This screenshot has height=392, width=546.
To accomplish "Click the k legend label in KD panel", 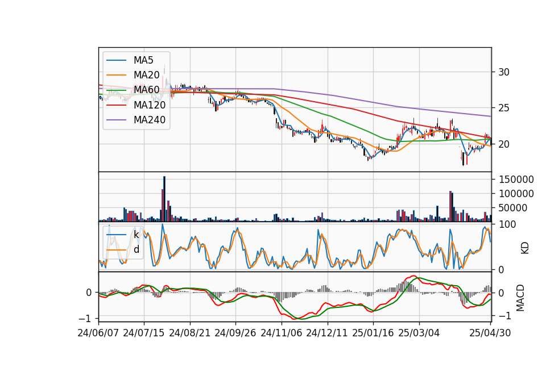I will [136, 234].
